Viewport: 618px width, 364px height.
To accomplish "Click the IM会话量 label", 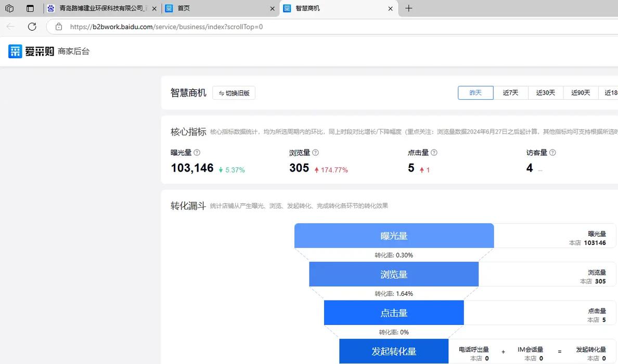I will [530, 349].
